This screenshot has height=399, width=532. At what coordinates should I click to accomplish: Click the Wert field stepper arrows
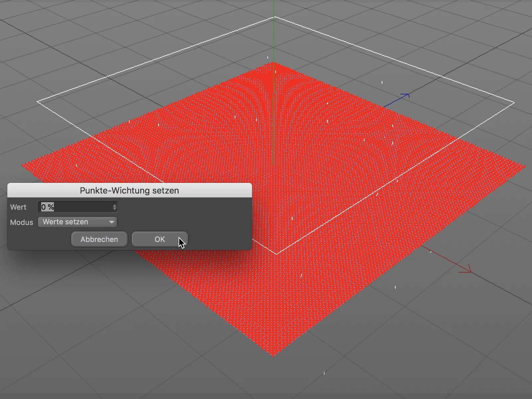(114, 207)
